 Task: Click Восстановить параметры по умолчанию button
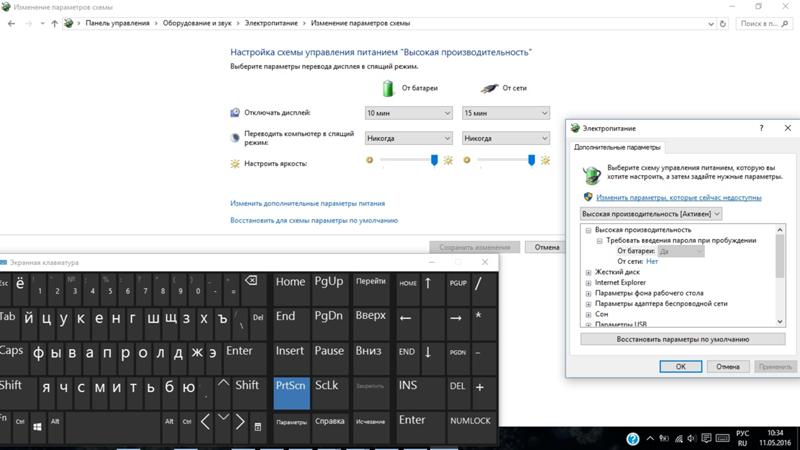[x=683, y=339]
